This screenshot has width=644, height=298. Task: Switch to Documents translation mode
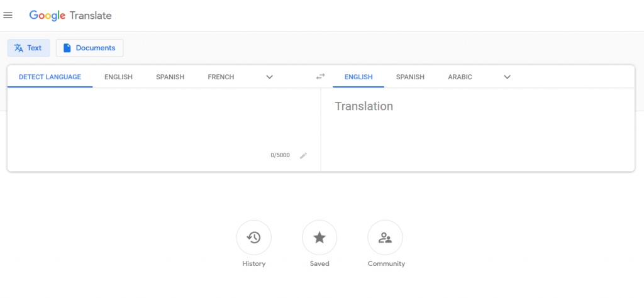coord(89,48)
